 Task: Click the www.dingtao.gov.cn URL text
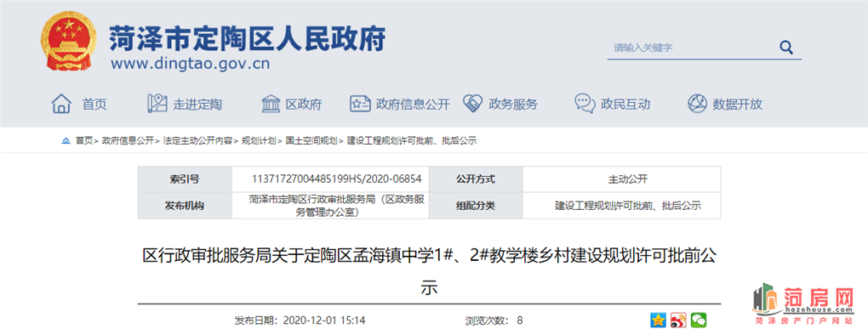[190, 64]
